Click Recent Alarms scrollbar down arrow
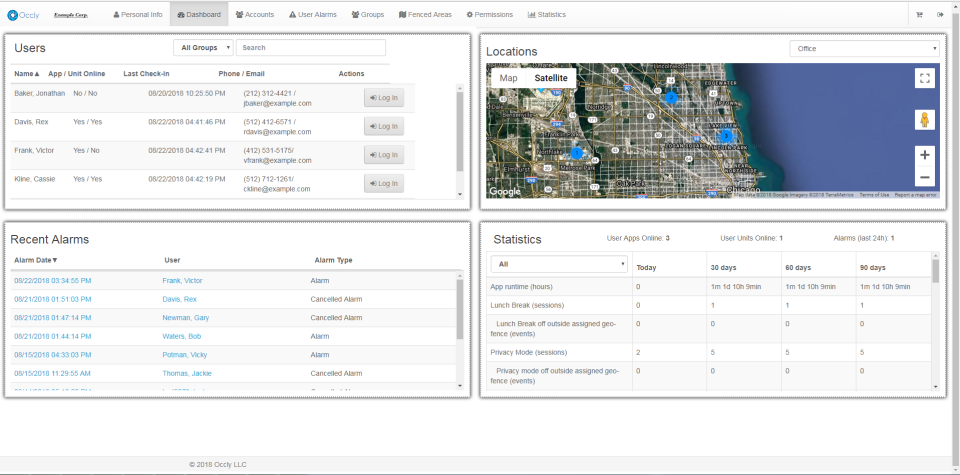 (460, 386)
